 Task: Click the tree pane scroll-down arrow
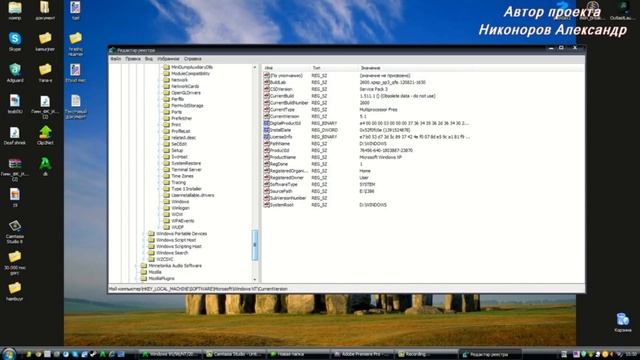(255, 280)
